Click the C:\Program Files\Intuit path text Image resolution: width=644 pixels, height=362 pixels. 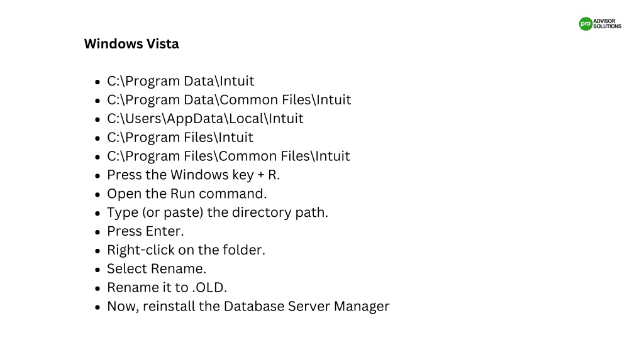tap(180, 138)
